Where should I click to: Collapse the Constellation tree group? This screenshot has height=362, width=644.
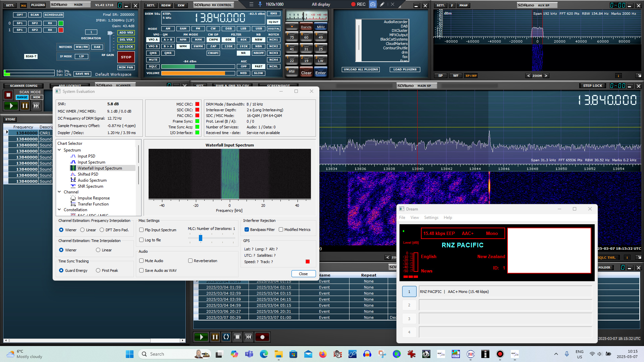(x=59, y=210)
